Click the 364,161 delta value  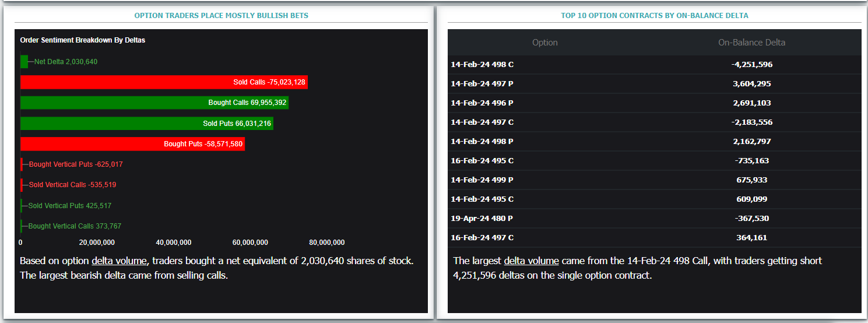752,238
